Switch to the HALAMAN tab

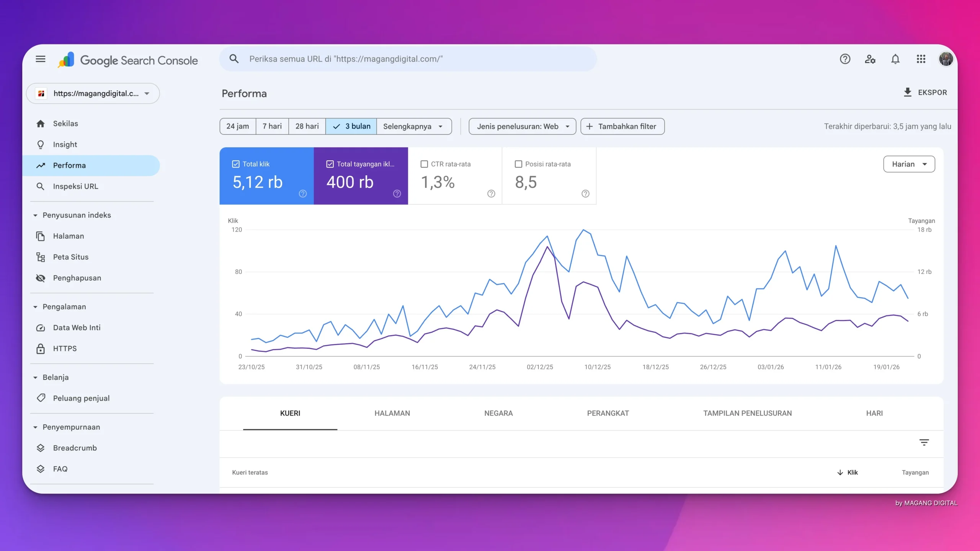[392, 413]
